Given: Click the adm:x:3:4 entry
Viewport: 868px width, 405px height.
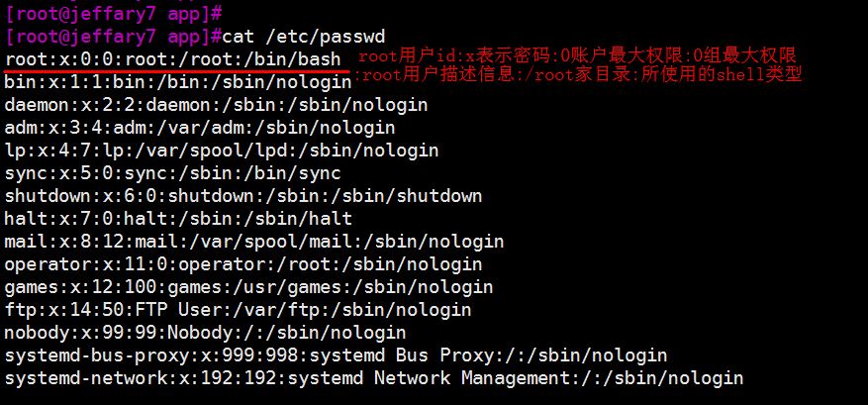Looking at the screenshot, I should pyautogui.click(x=200, y=128).
